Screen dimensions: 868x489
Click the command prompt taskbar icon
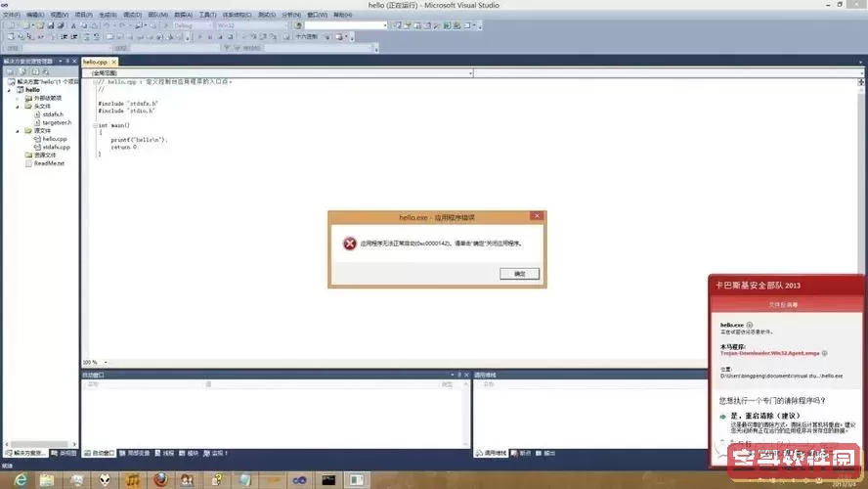pos(328,479)
